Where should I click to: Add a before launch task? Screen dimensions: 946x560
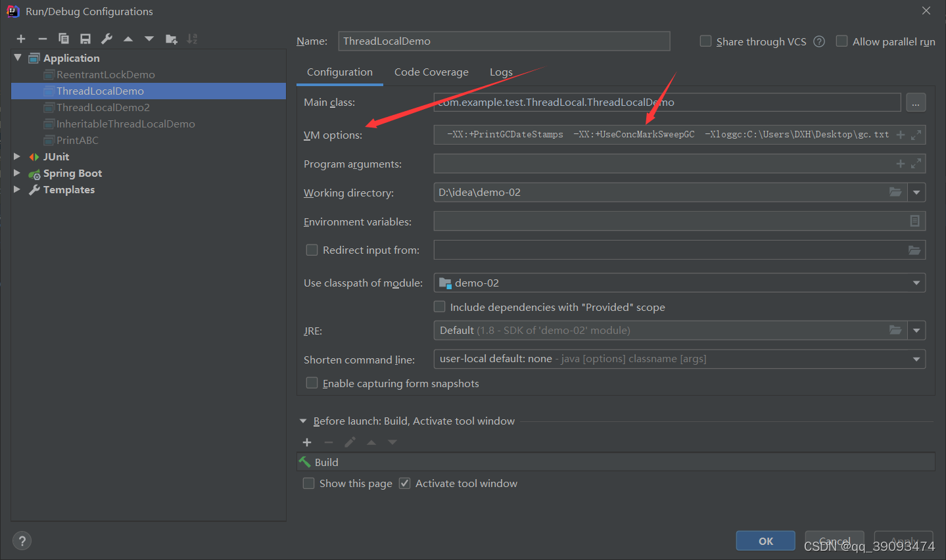pos(307,442)
